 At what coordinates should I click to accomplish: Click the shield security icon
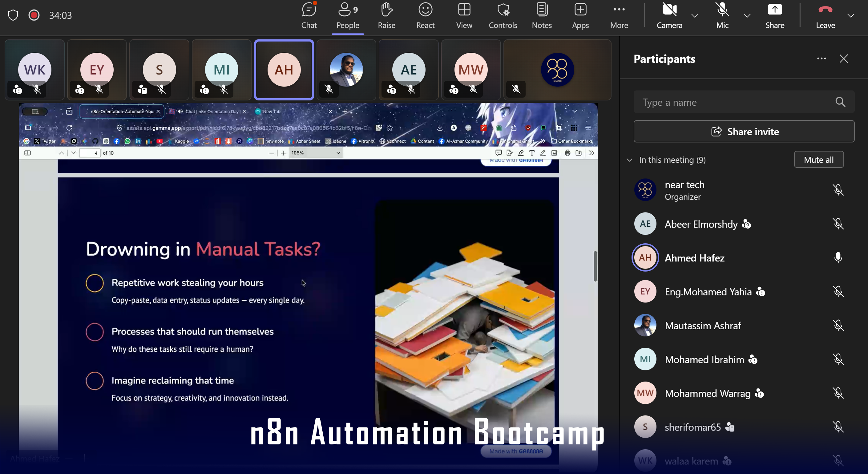click(x=13, y=15)
